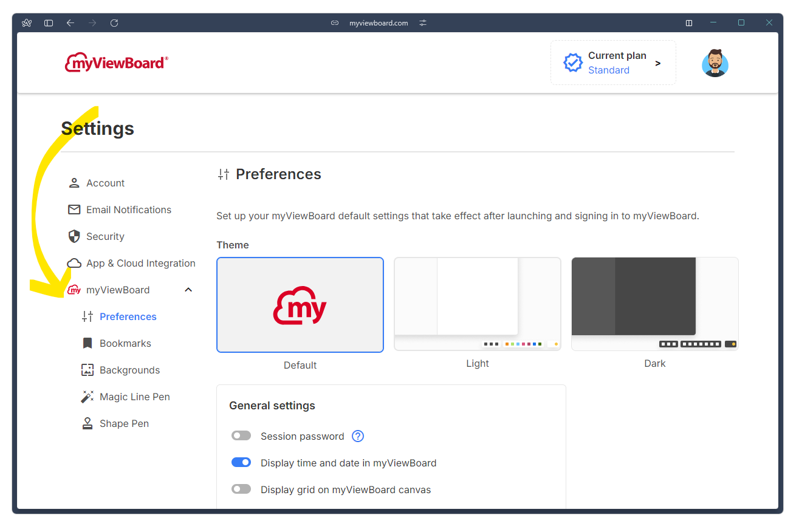Viewport: 799px width, 532px height.
Task: Click the Current plan verified badge icon
Action: (573, 63)
